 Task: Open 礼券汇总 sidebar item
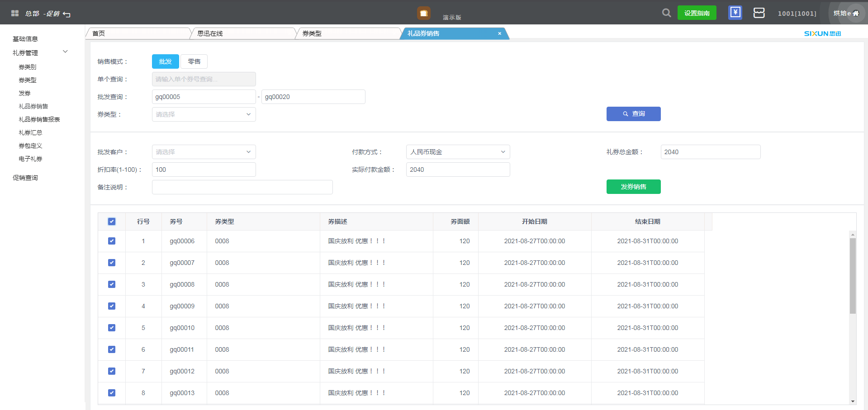coord(30,132)
